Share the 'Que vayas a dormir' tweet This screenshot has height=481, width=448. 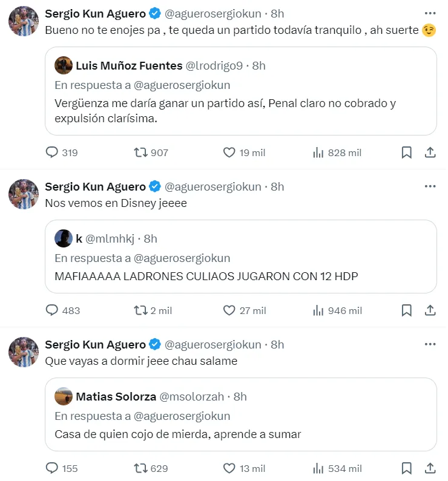tap(430, 468)
